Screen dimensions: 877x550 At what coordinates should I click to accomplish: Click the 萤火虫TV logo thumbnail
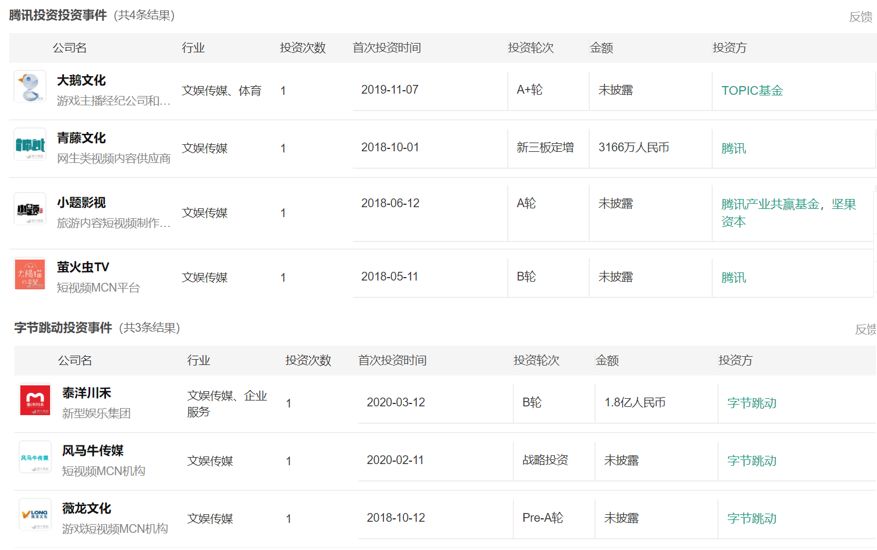(30, 274)
